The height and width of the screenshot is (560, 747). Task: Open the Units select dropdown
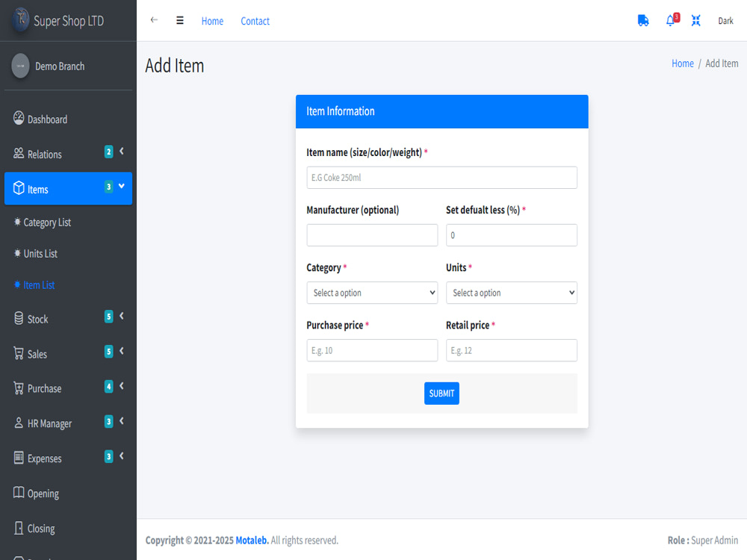512,293
